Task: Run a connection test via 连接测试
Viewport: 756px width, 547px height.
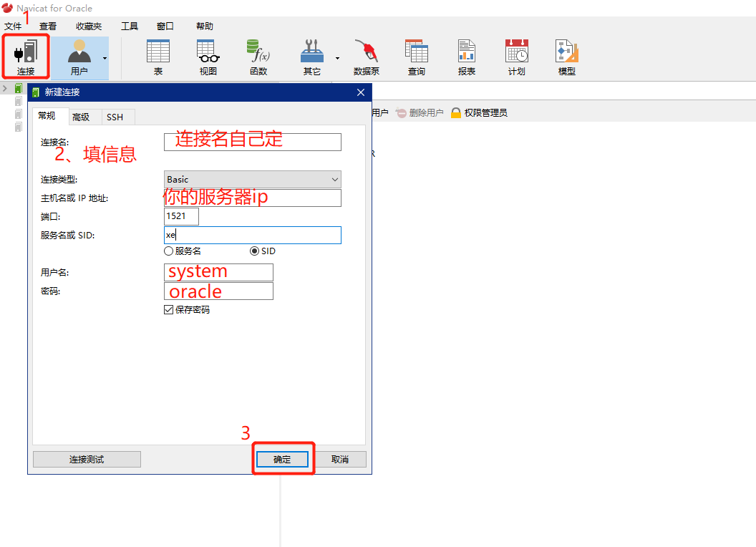Action: [86, 459]
